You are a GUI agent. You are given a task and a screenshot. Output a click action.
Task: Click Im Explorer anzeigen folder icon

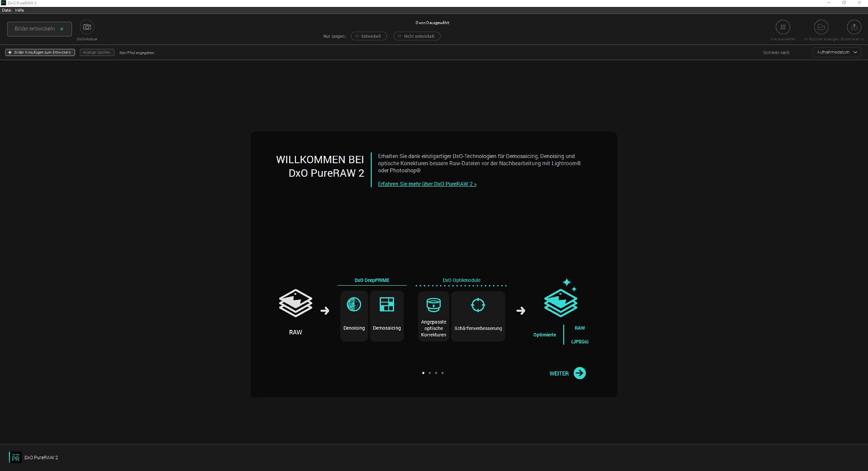tap(821, 27)
